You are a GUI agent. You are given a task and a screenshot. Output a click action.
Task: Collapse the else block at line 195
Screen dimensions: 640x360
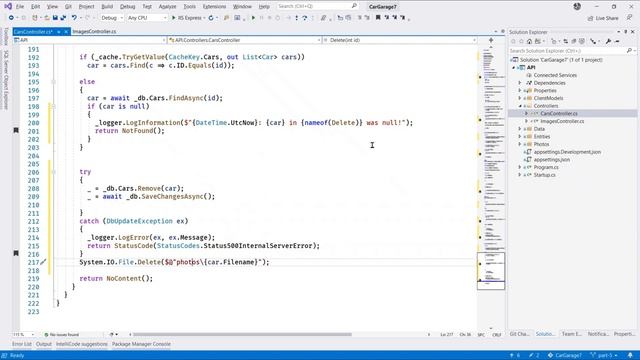coord(53,82)
